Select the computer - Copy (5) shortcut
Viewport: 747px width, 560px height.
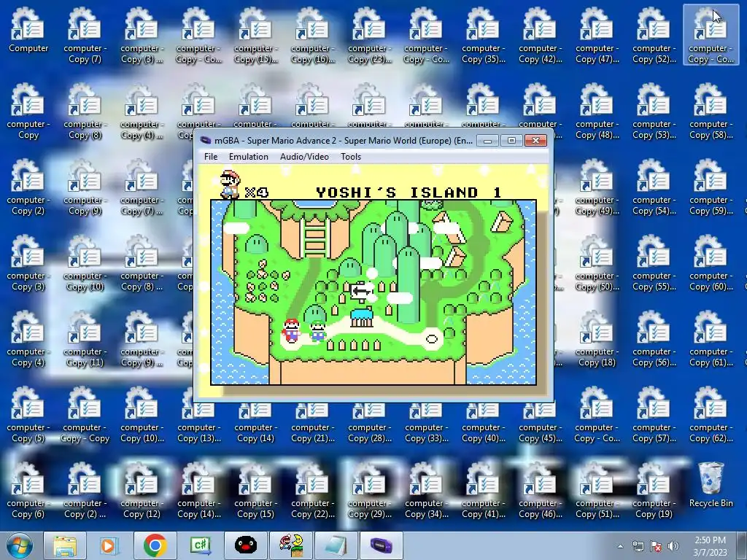point(28,414)
